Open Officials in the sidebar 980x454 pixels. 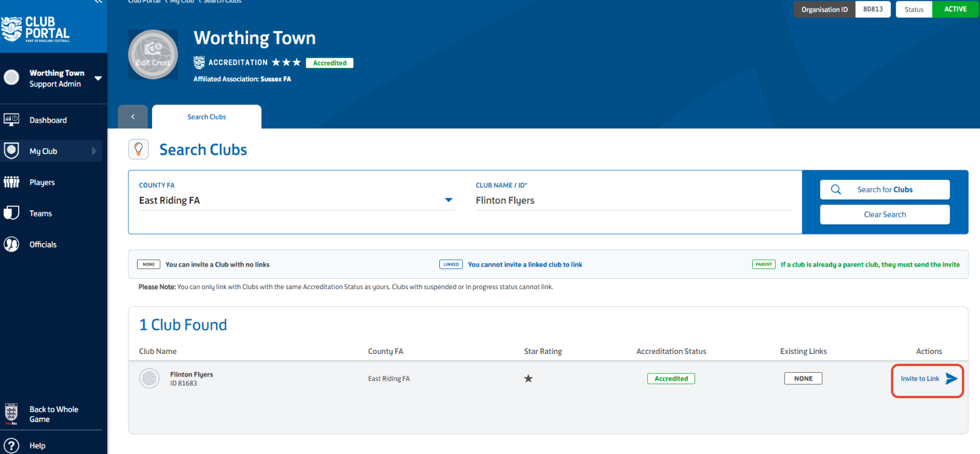tap(43, 245)
